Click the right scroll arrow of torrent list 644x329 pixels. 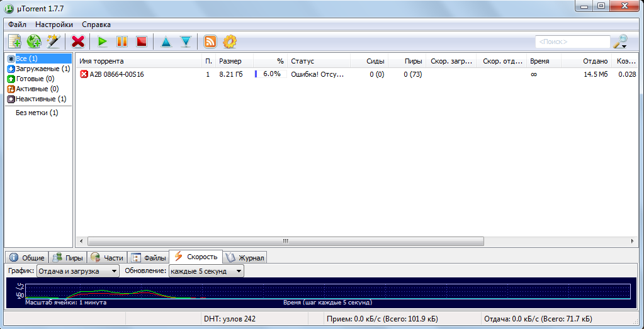631,241
